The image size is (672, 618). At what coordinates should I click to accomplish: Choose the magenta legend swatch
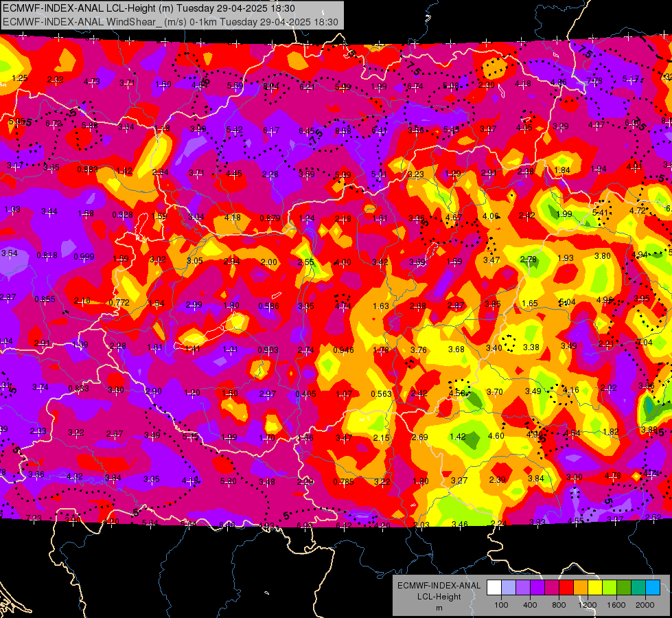(x=552, y=588)
